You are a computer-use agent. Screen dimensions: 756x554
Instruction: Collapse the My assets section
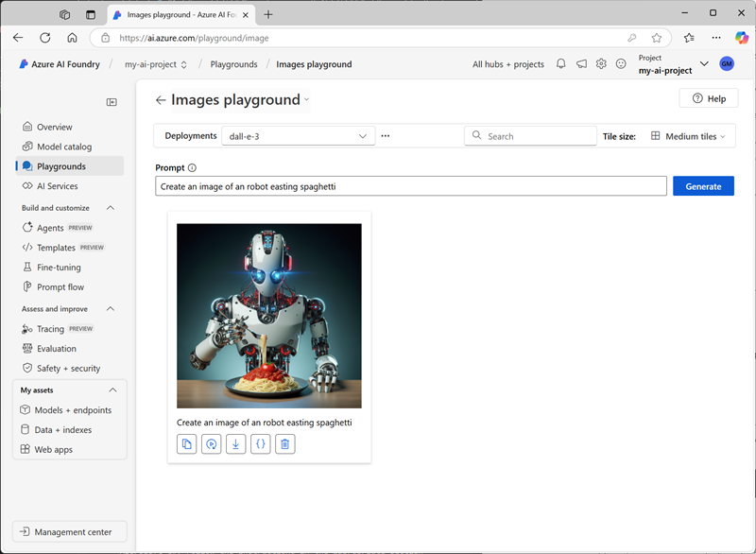pos(113,390)
